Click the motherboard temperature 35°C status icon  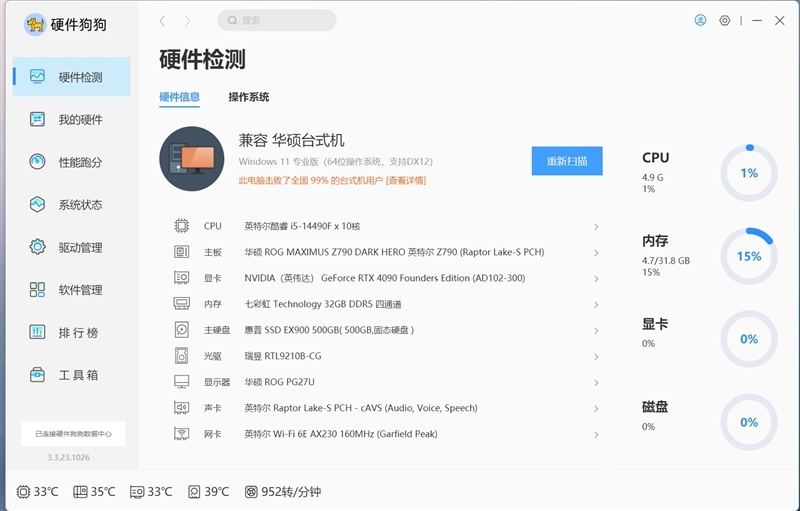(x=80, y=492)
